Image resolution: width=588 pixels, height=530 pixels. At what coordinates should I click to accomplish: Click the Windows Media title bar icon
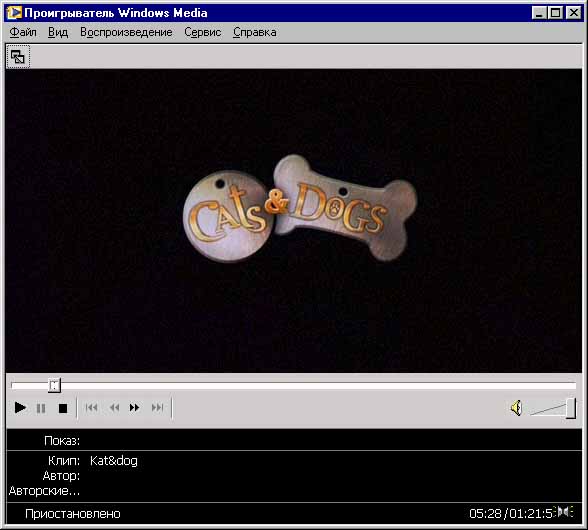[x=14, y=13]
